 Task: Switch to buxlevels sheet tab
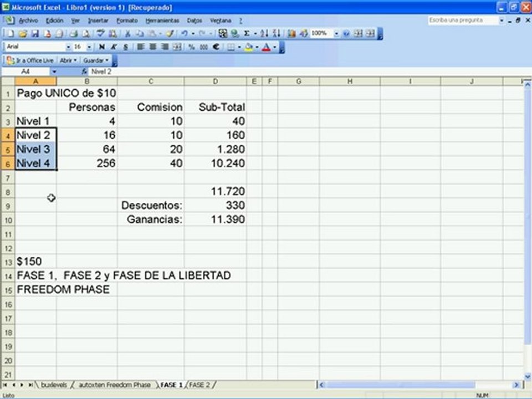coord(54,385)
